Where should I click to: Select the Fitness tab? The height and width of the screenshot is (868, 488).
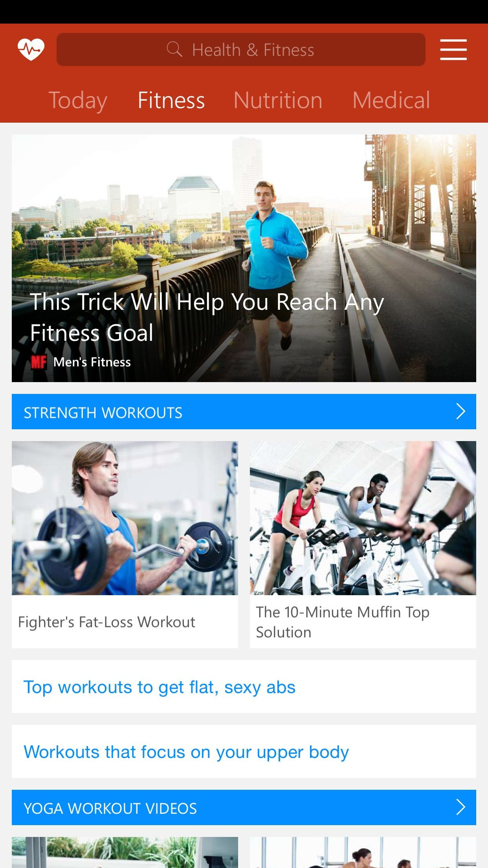(x=171, y=100)
